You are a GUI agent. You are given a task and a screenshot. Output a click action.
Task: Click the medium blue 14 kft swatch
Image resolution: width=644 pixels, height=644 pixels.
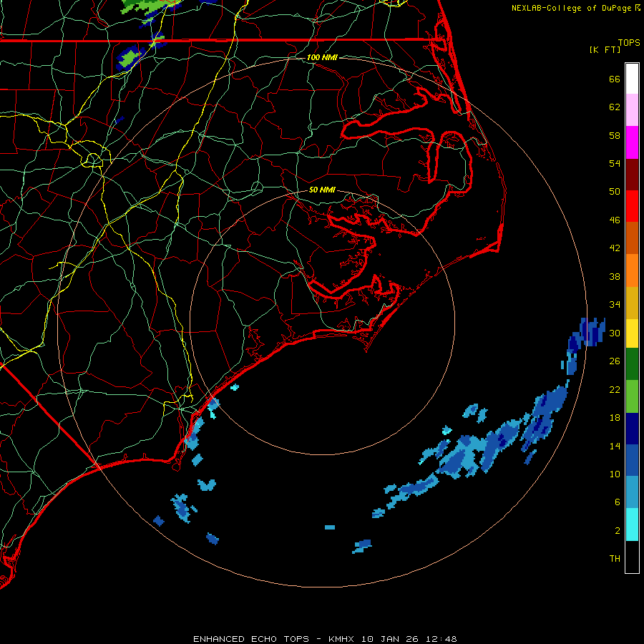point(632,460)
